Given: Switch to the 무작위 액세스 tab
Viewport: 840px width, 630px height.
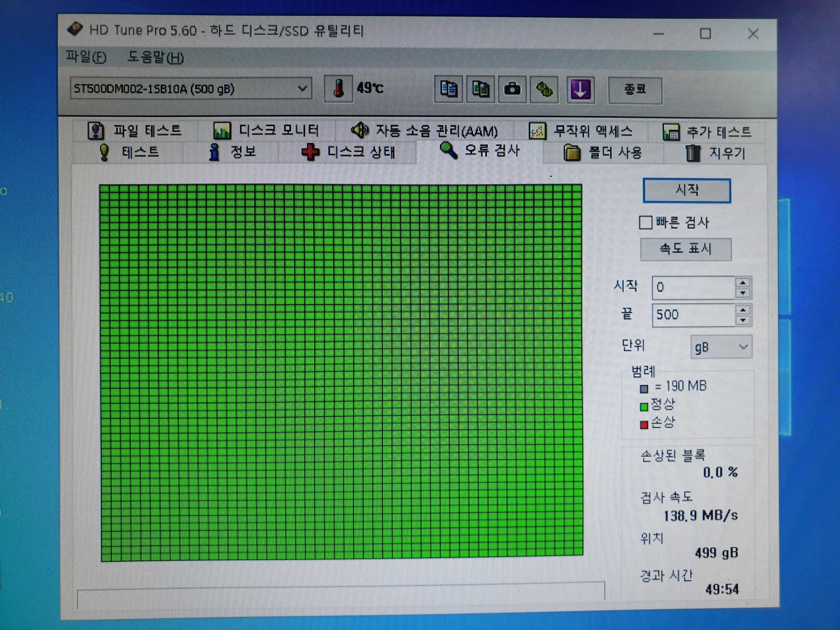Looking at the screenshot, I should coord(581,131).
